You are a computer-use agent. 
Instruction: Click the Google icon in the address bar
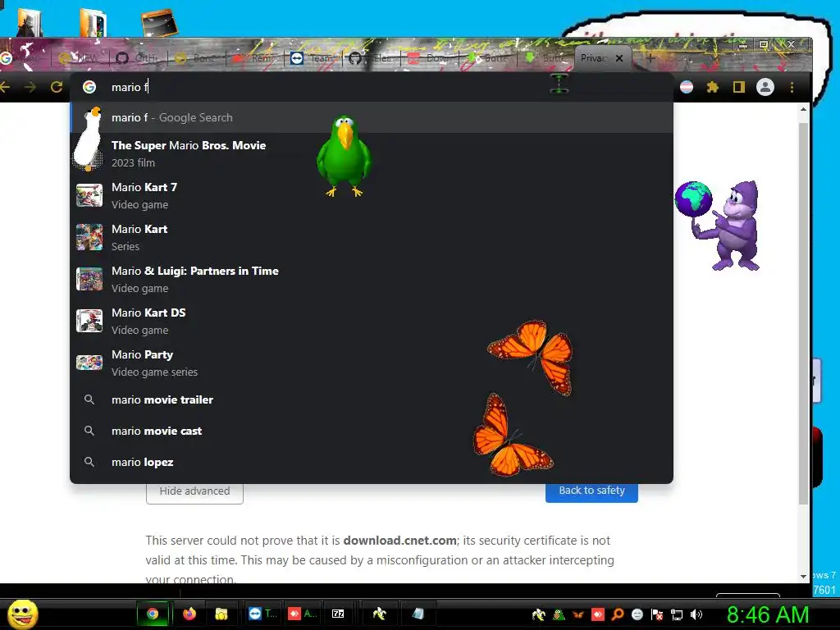[x=89, y=87]
